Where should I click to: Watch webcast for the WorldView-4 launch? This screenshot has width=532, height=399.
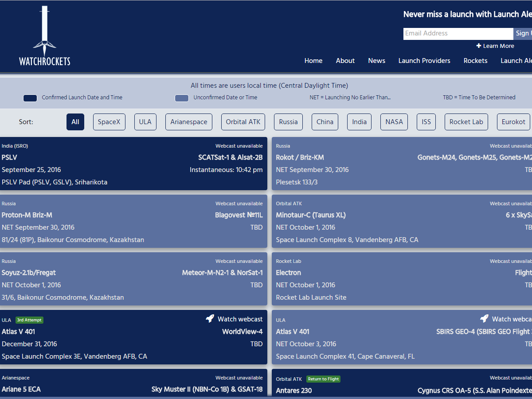coord(240,319)
